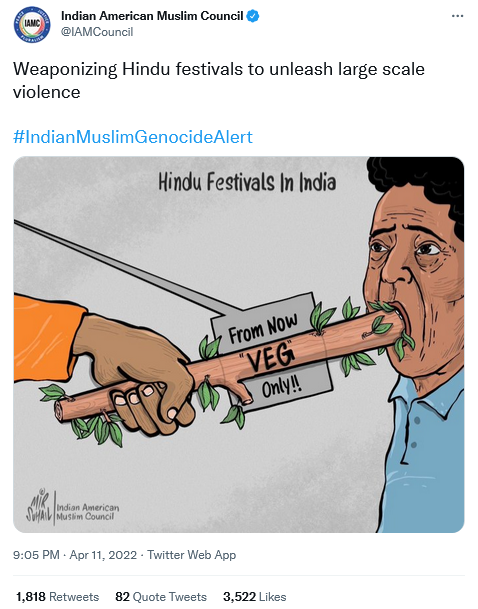This screenshot has width=478, height=609.
Task: Visit the @IAMCouncil handle link
Action: 97,32
